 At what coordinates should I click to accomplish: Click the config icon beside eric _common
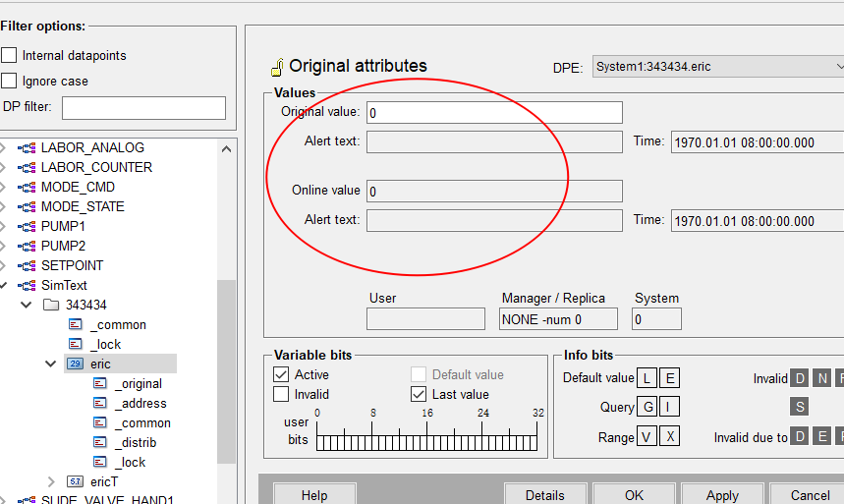100,422
